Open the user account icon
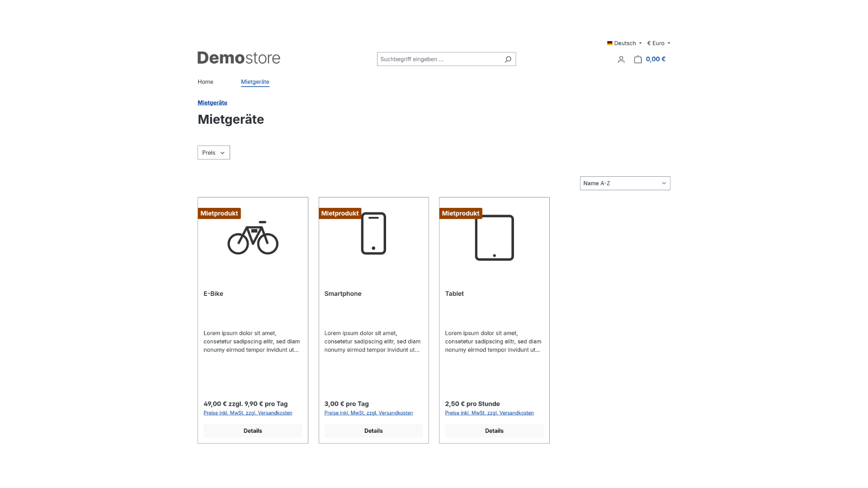Viewport: 868px width, 488px height. tap(621, 59)
